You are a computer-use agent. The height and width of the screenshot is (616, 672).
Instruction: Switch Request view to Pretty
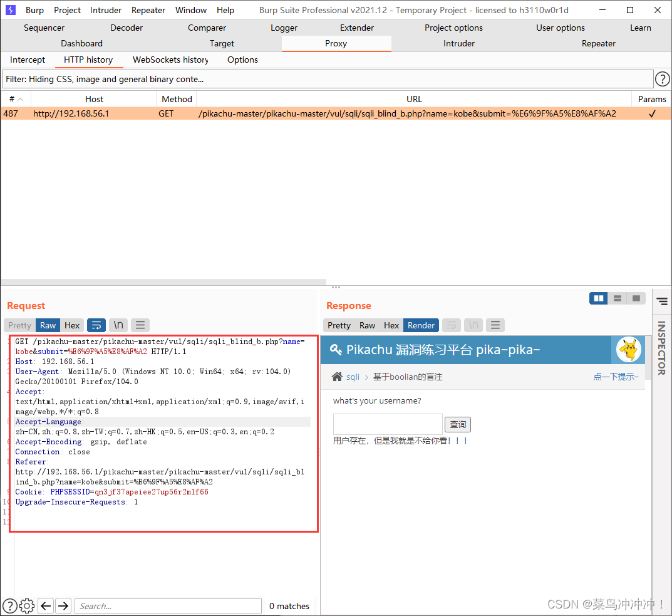(19, 325)
